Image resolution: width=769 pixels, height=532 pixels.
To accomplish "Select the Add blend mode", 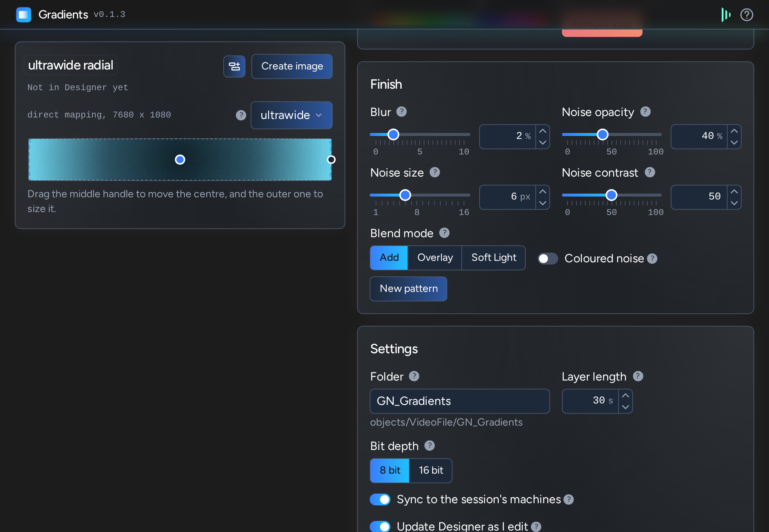I will (x=389, y=258).
